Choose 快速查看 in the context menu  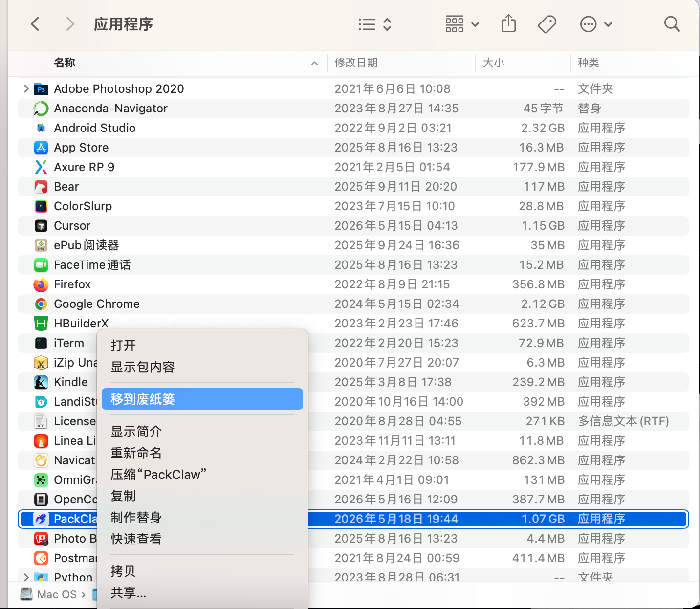(x=202, y=539)
